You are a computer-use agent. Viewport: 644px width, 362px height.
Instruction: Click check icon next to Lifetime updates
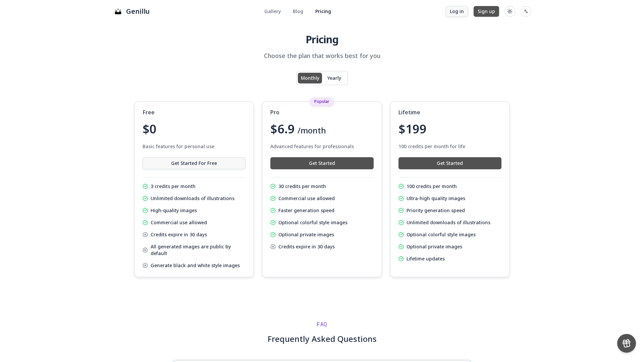tap(401, 259)
